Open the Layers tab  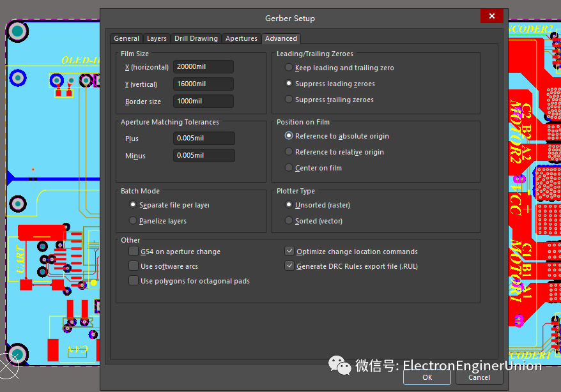coord(157,38)
